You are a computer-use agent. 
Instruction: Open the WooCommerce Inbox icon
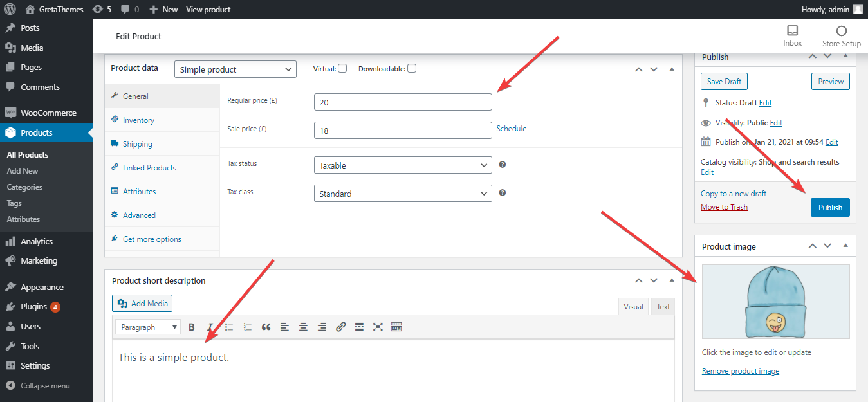click(x=793, y=36)
